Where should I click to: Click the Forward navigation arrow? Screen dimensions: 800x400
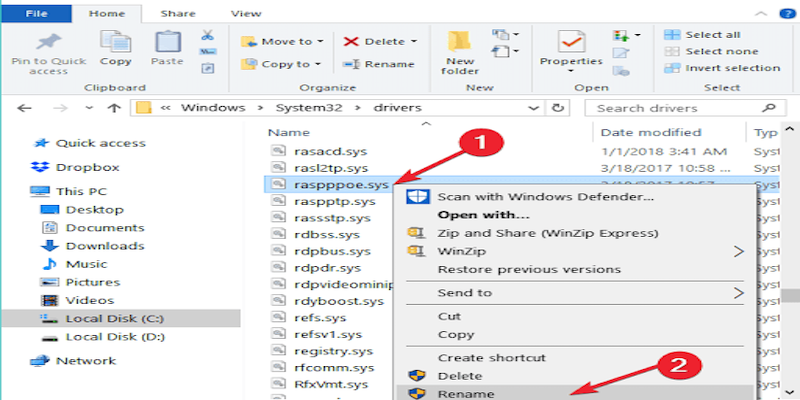click(60, 108)
